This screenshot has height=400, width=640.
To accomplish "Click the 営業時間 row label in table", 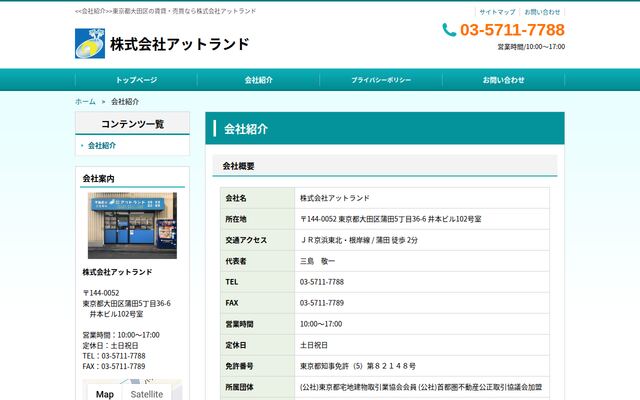I will [x=239, y=324].
